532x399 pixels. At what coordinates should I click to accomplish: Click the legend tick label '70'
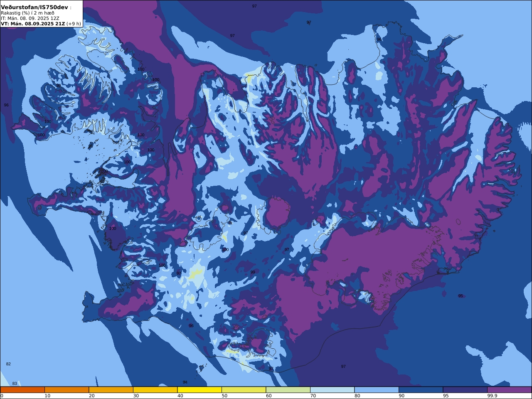pyautogui.click(x=313, y=396)
